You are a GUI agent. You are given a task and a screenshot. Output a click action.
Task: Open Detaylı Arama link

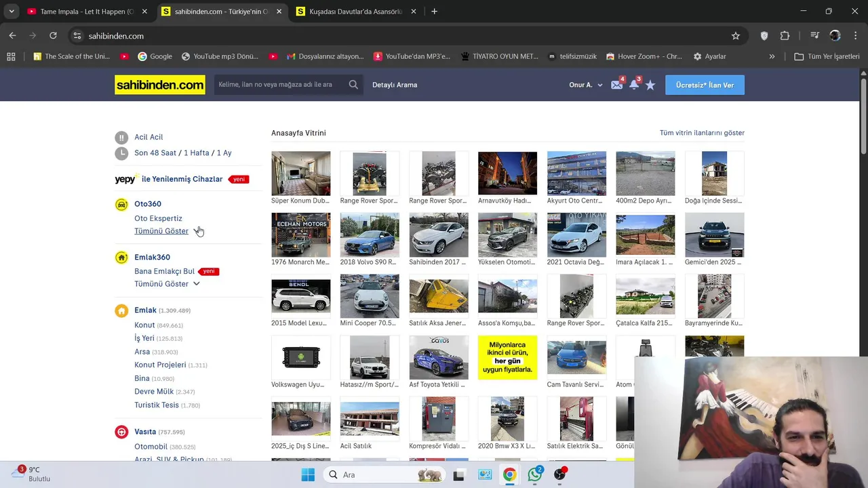coord(395,85)
